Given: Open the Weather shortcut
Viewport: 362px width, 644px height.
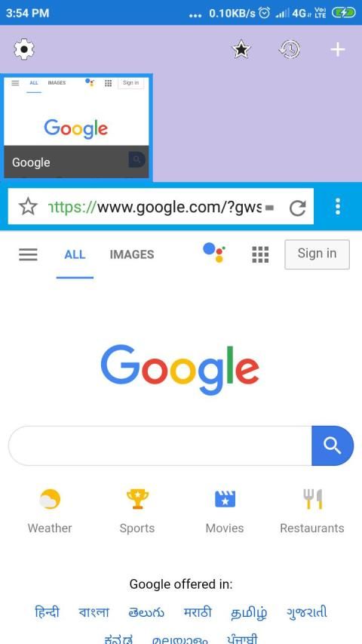Looking at the screenshot, I should click(50, 510).
